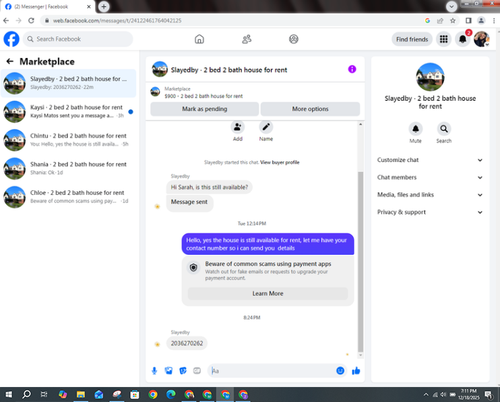Click Add people icon in chat

[x=237, y=127]
